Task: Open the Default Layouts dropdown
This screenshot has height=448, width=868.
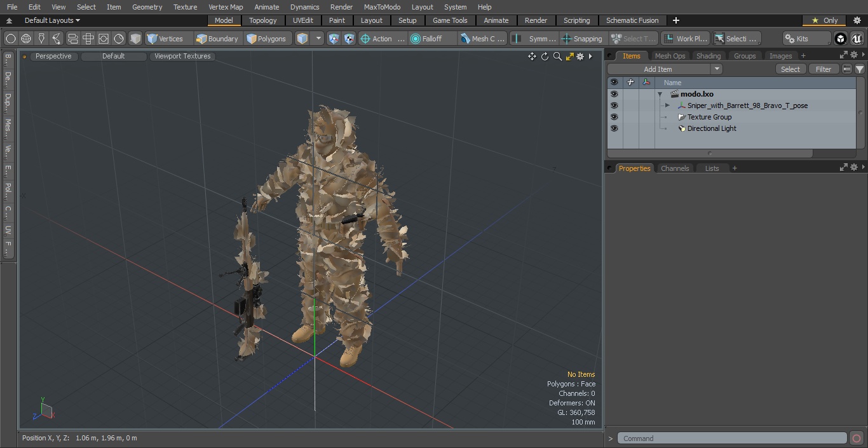Action: point(52,20)
